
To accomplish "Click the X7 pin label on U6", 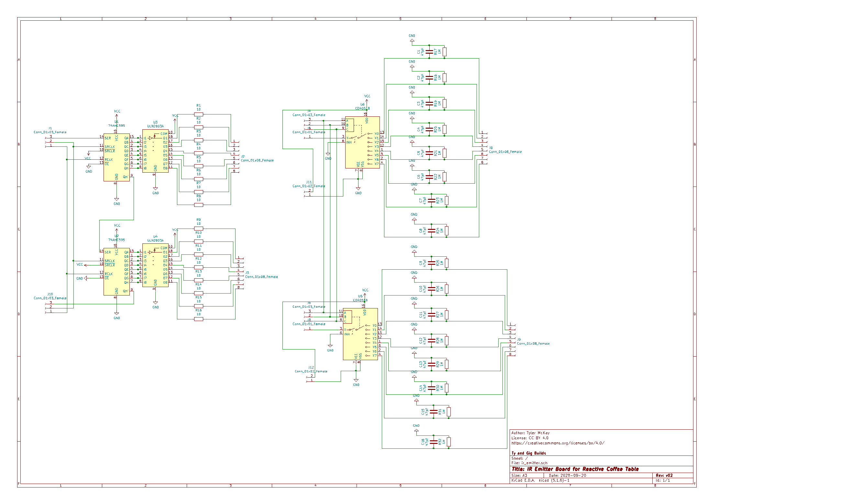I will pos(377,164).
